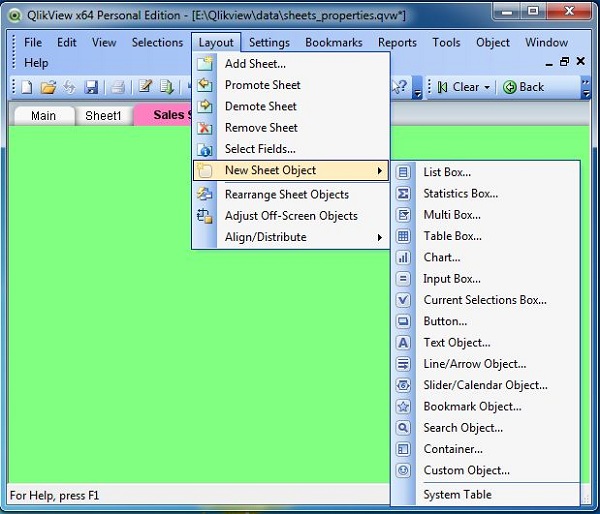Click the Save floppy disk icon

click(91, 87)
